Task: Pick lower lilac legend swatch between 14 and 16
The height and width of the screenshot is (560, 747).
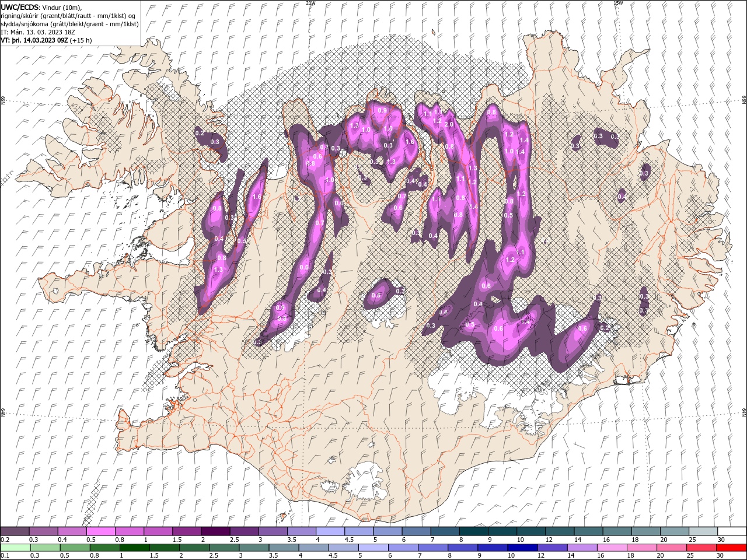Action: pos(582,548)
